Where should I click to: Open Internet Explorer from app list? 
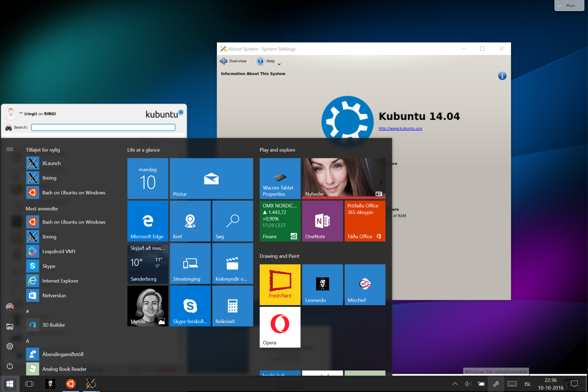coord(66,281)
